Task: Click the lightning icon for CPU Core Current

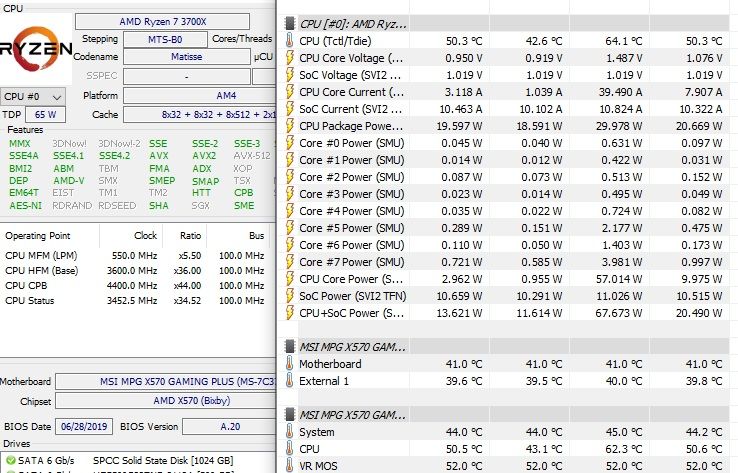Action: [x=290, y=92]
